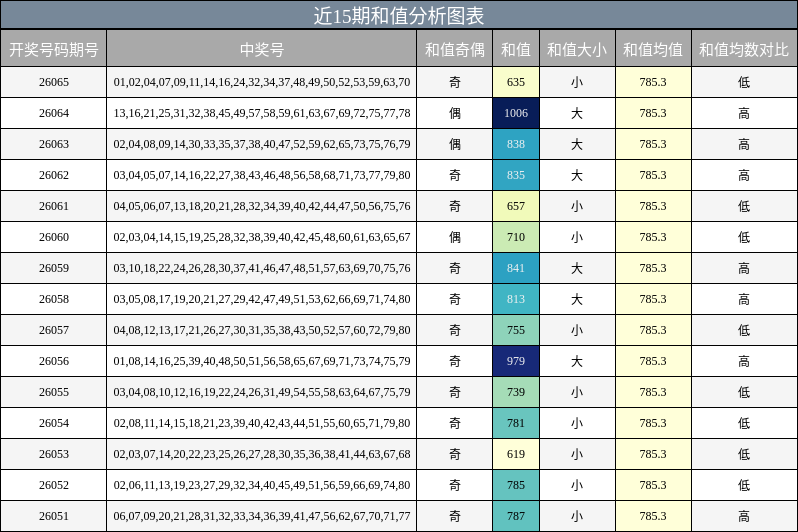
Task: Click winning numbers of issue 26061
Action: point(262,206)
